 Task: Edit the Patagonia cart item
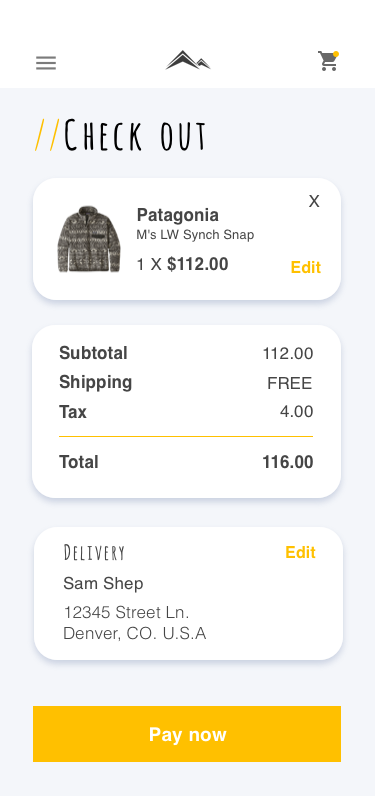[x=305, y=267]
